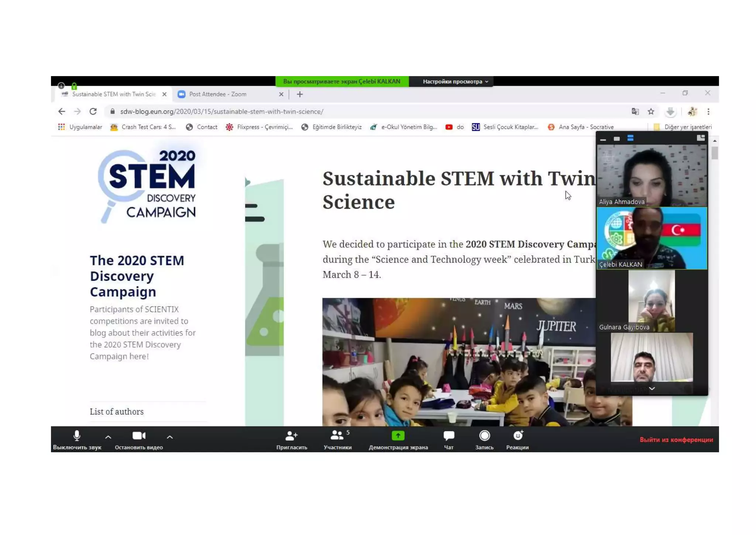Select Aliya Ahmadova video thumbnail

[652, 176]
